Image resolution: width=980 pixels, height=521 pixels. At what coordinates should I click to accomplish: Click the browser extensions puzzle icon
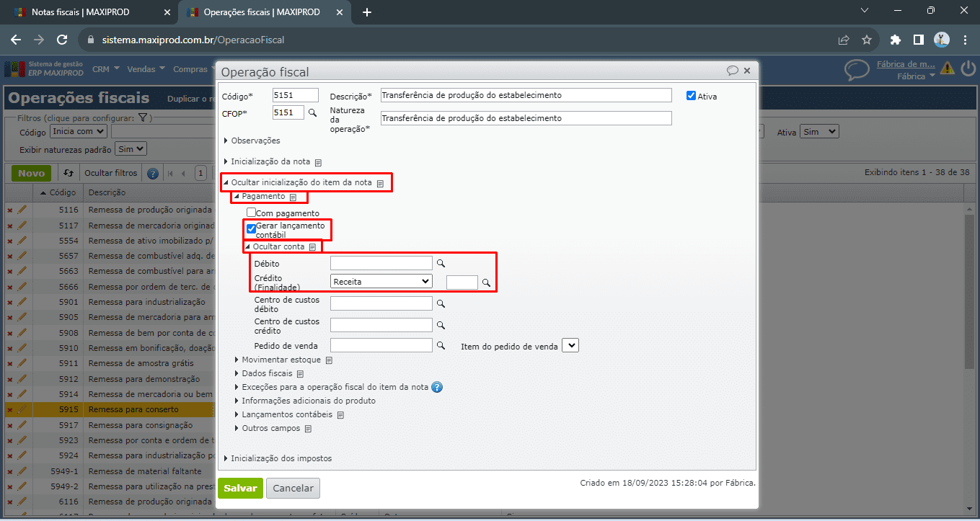pyautogui.click(x=896, y=40)
